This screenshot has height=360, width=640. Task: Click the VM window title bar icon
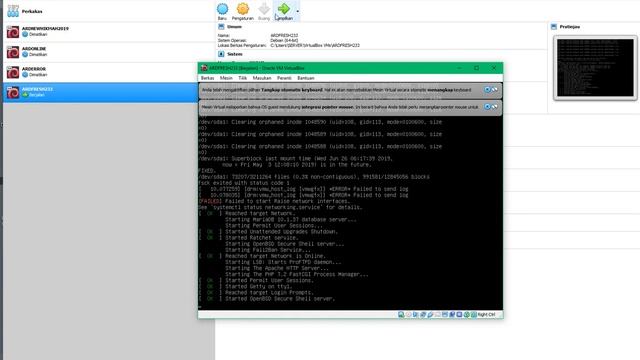point(204,68)
